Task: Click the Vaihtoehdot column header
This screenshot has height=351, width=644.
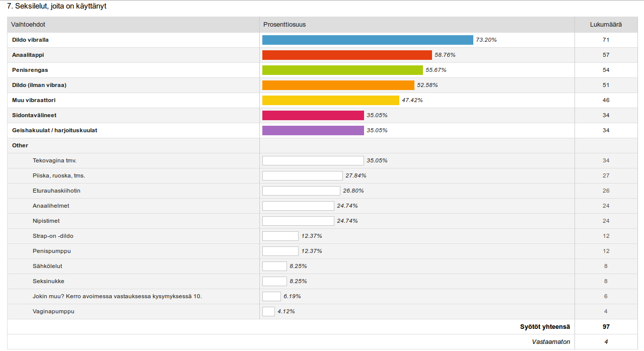Action: [28, 25]
